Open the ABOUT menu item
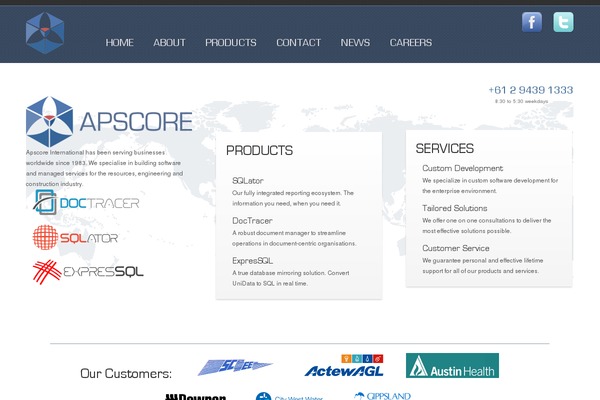This screenshot has width=600, height=400. coord(169,42)
